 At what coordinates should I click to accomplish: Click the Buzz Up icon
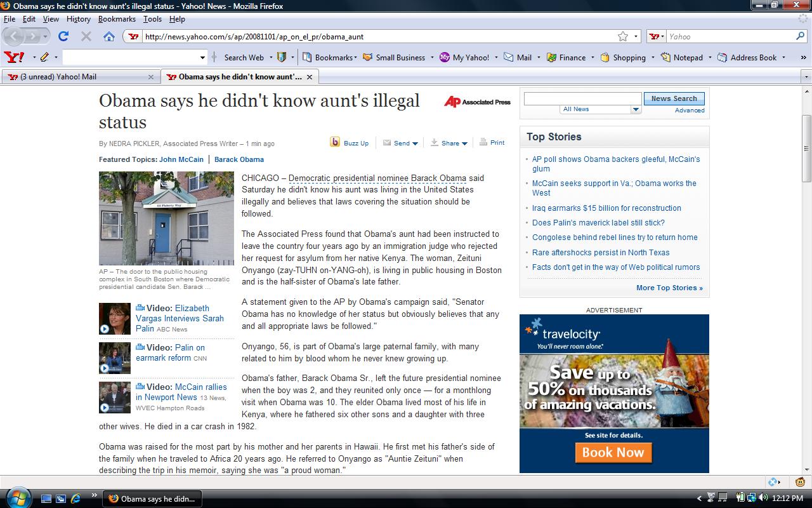pos(335,142)
